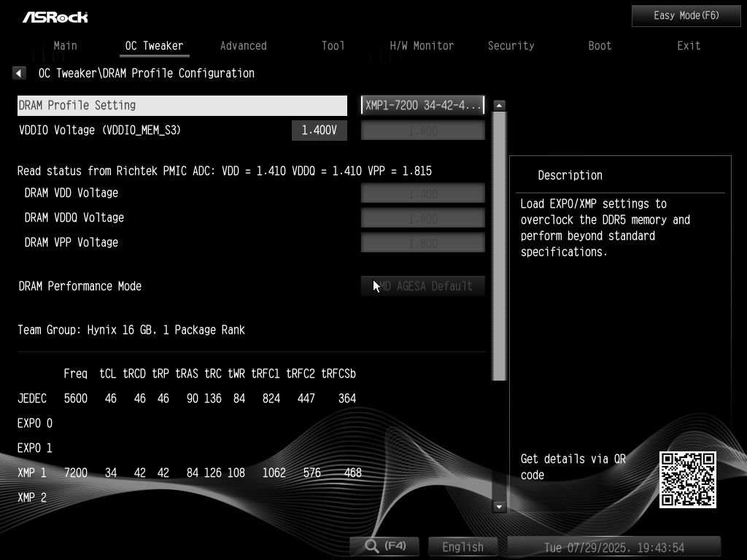Click the tCL column header

coord(108,373)
